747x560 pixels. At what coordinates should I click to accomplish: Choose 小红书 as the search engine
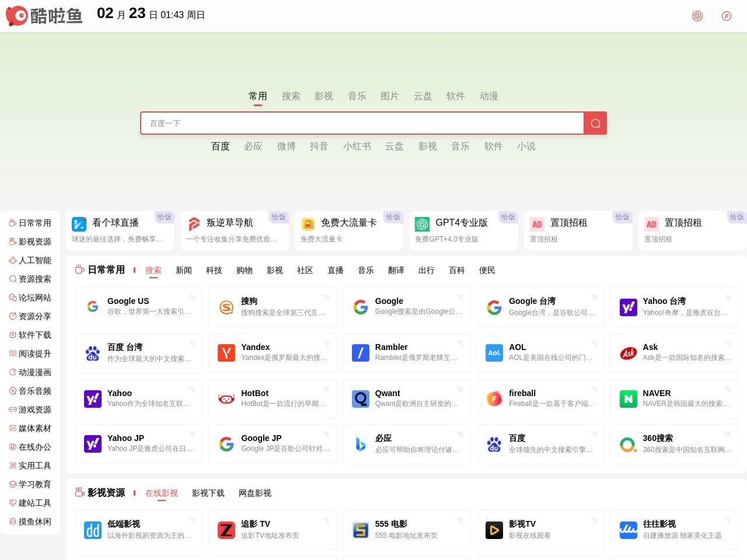pos(357,146)
